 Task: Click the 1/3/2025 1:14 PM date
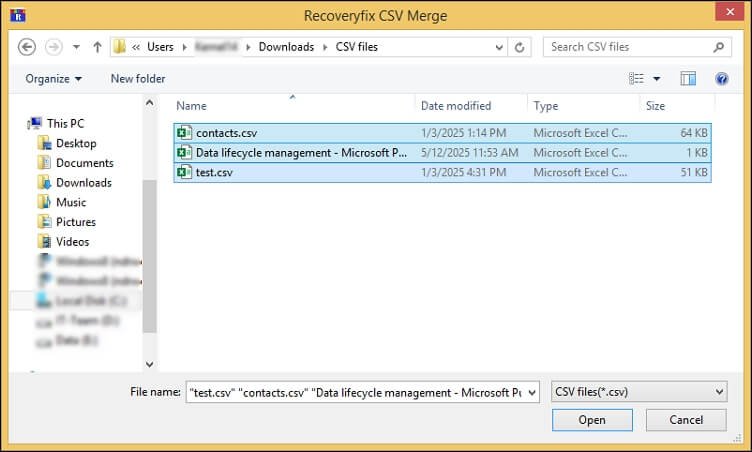463,133
